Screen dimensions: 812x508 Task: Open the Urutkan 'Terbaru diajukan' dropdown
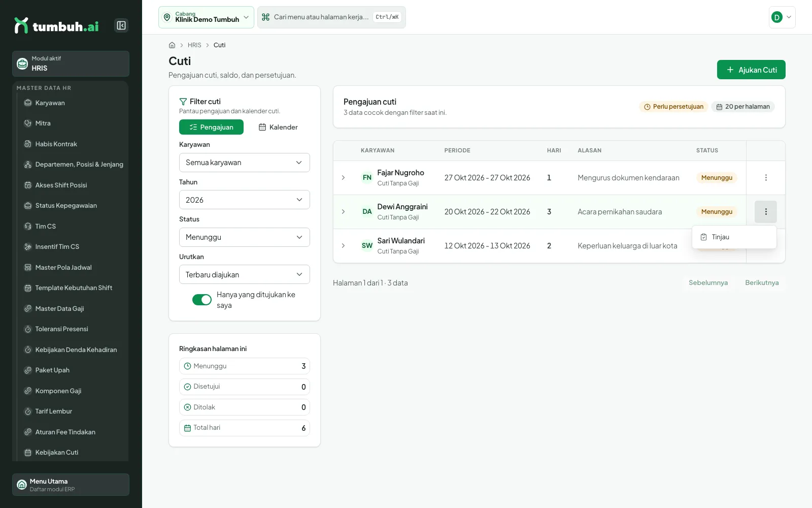tap(244, 274)
